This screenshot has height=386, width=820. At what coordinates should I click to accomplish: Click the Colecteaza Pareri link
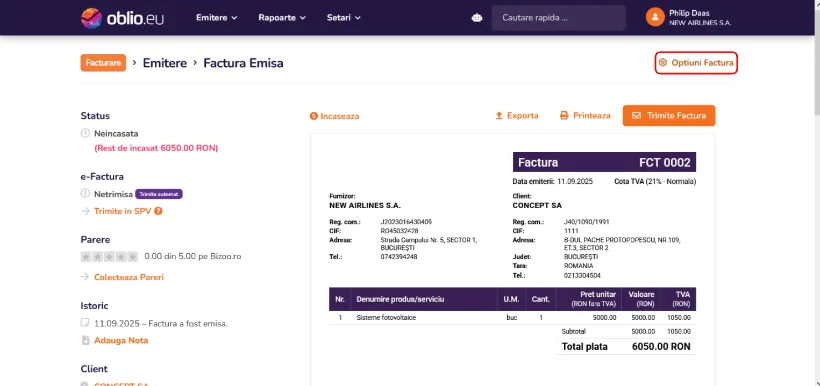129,277
